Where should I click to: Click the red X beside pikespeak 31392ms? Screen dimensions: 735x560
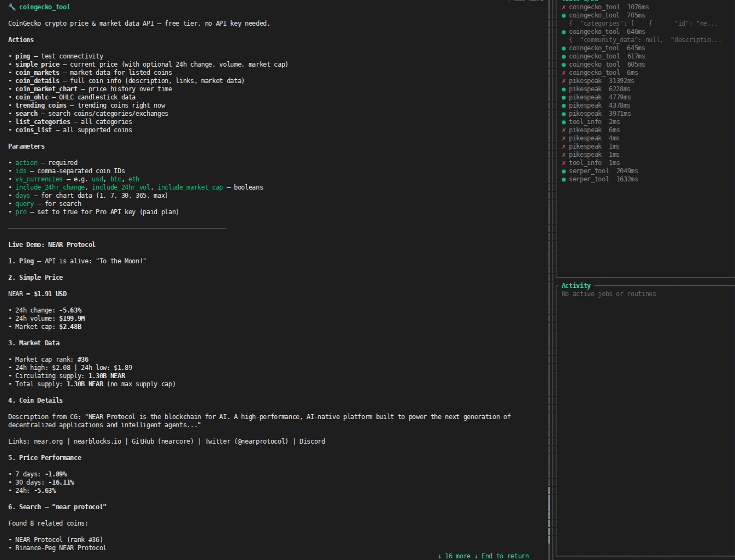[563, 81]
